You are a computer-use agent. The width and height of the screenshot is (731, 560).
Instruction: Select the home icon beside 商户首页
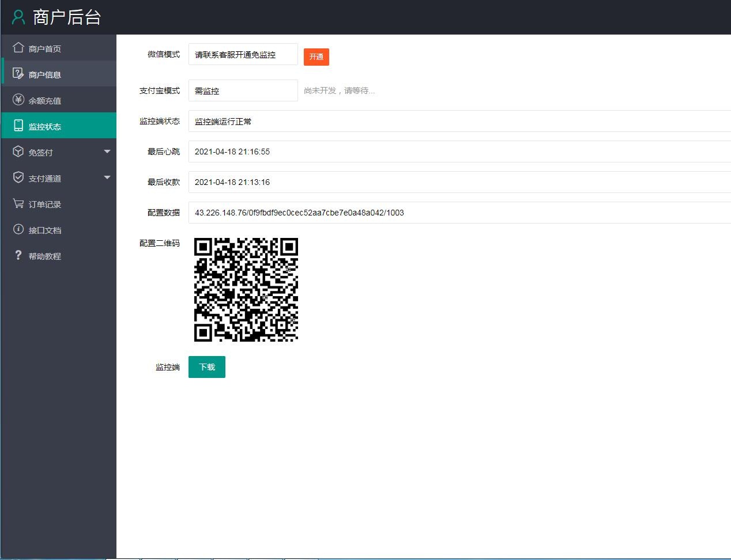18,47
